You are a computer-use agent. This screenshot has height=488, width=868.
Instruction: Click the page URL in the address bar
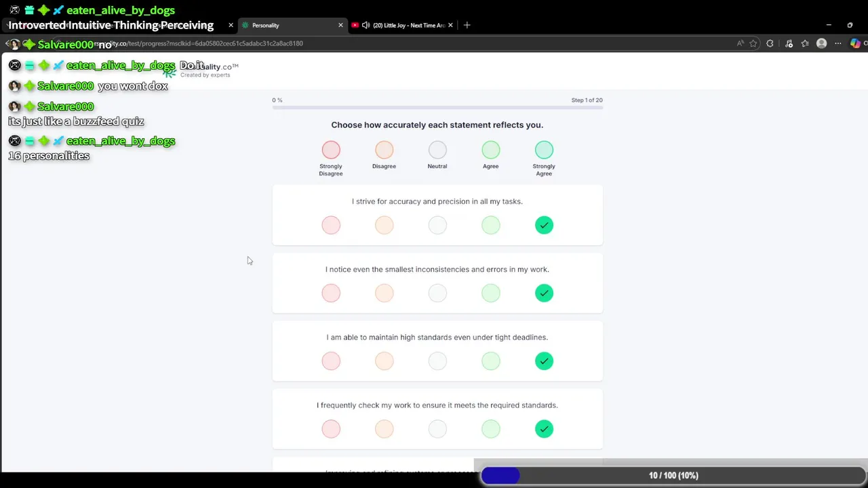point(198,43)
